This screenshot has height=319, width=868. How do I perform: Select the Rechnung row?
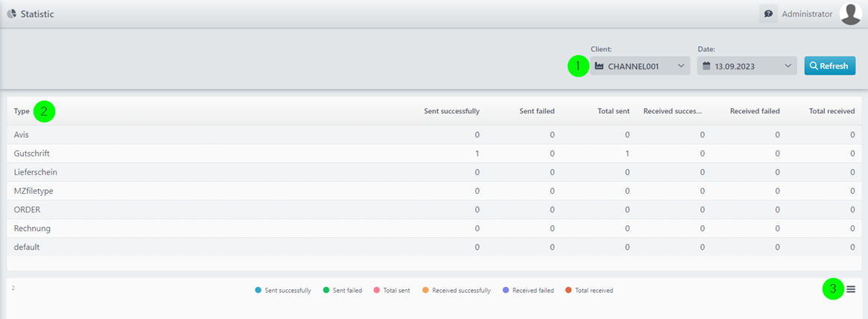pos(434,229)
